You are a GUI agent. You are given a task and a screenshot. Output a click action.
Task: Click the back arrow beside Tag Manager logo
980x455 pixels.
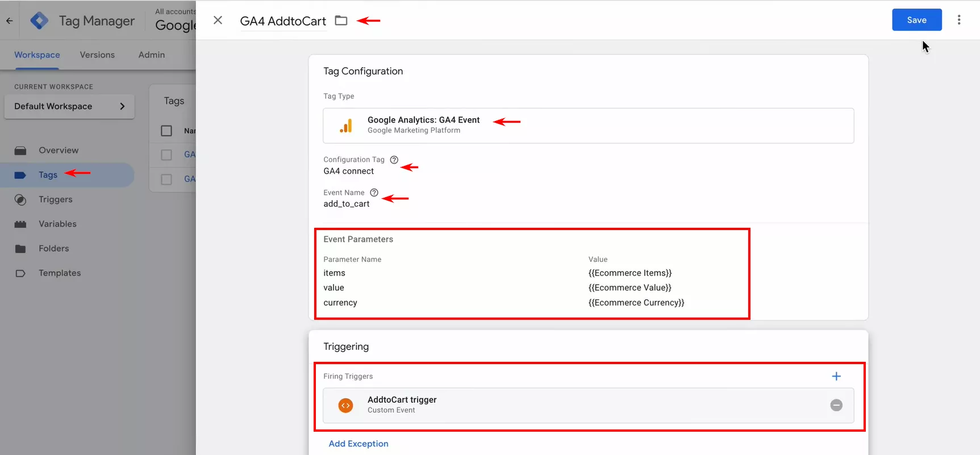[x=9, y=20]
